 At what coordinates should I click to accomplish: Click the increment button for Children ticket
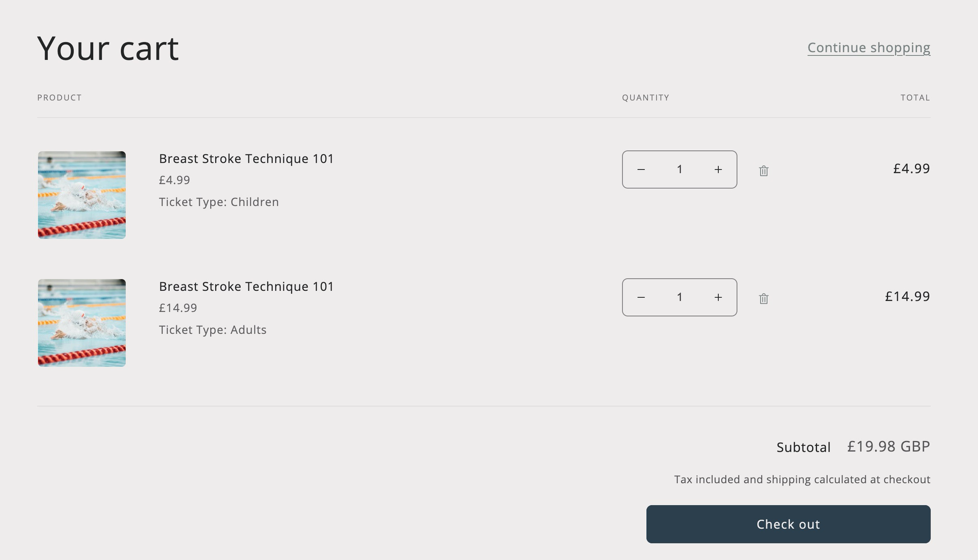click(717, 169)
